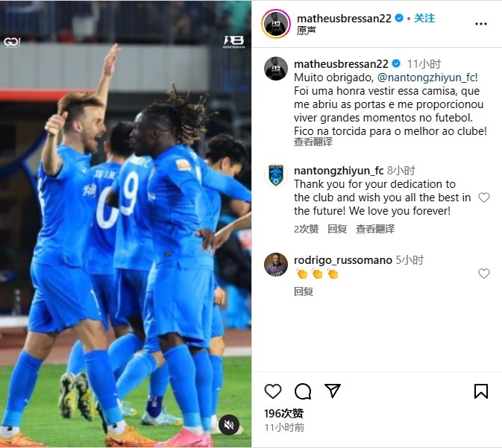Screen dimensions: 502x448
Task: Share the post via paper plane icon
Action: click(x=333, y=391)
